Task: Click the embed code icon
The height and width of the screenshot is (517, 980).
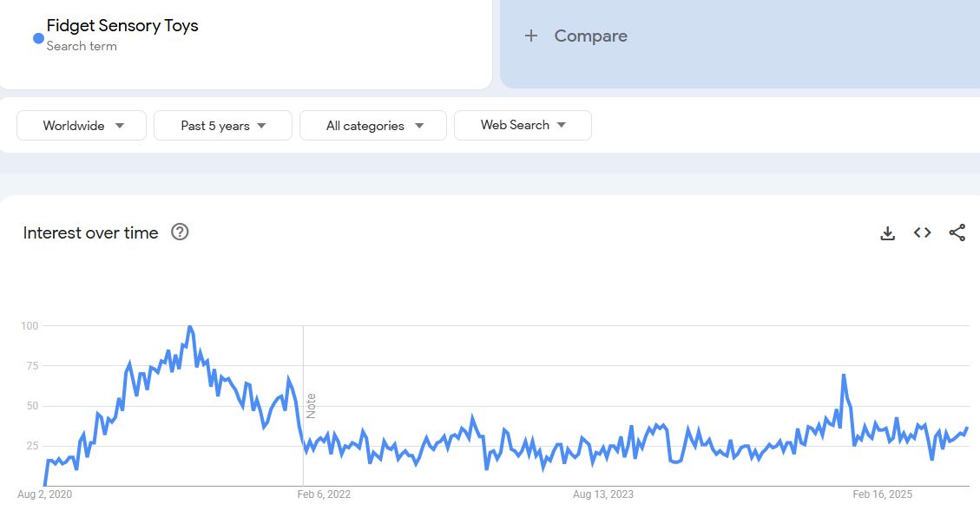Action: pyautogui.click(x=922, y=232)
